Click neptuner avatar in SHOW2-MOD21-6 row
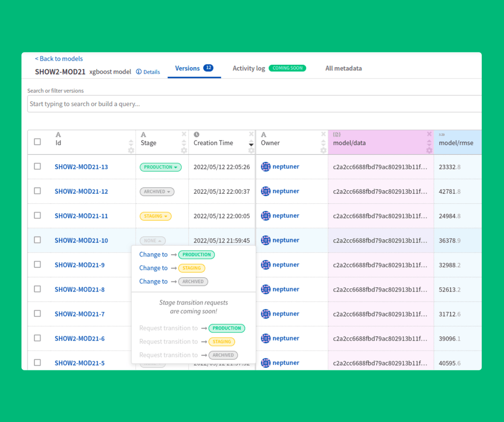The height and width of the screenshot is (422, 504). (266, 338)
